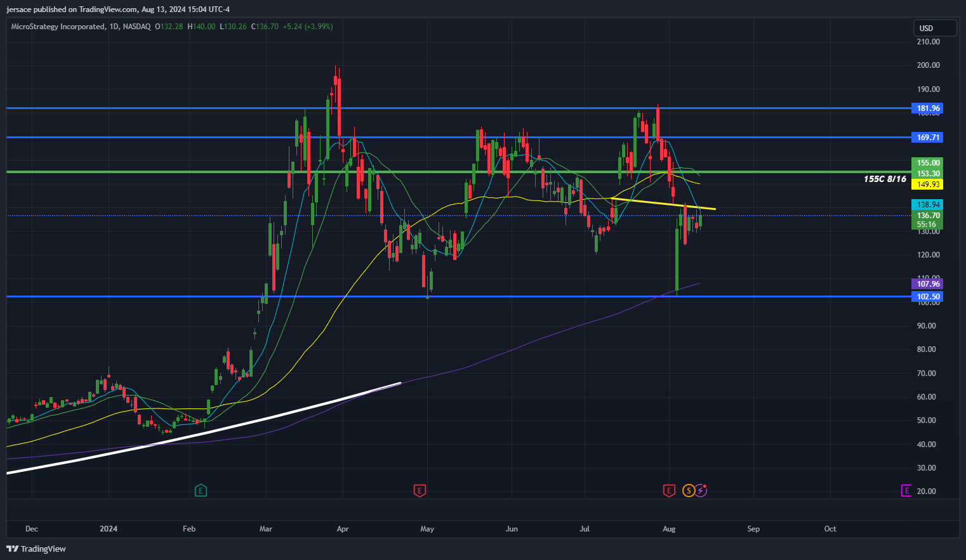Select the short yellow descending trendline
The width and height of the screenshot is (966, 560).
click(663, 204)
